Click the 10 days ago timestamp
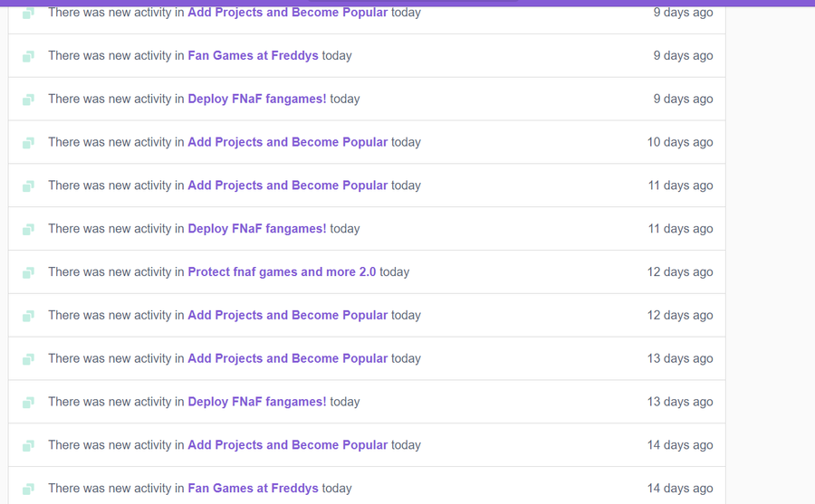Viewport: 815px width, 504px height. tap(680, 142)
